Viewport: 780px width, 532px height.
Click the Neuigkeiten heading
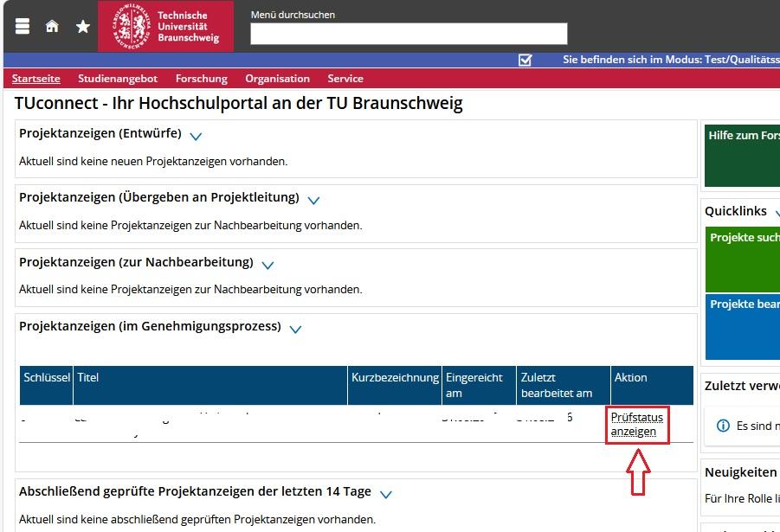coord(741,472)
